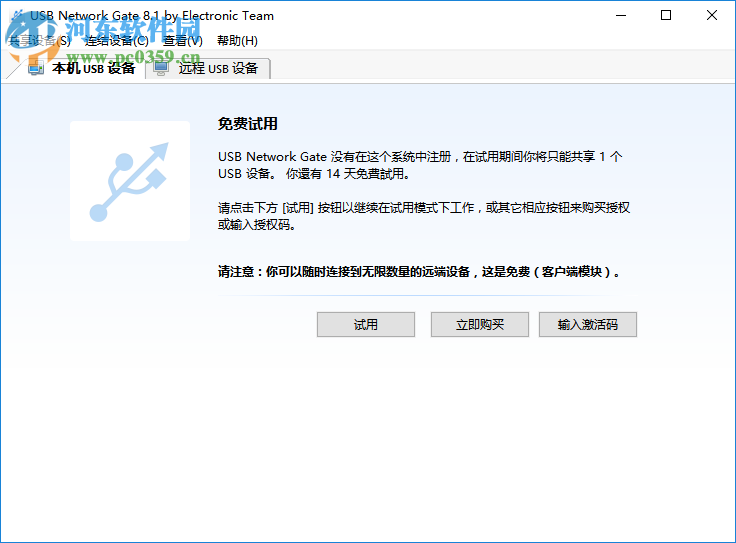Close the USB Network Gate window
Screen dimensions: 736x543
point(712,15)
